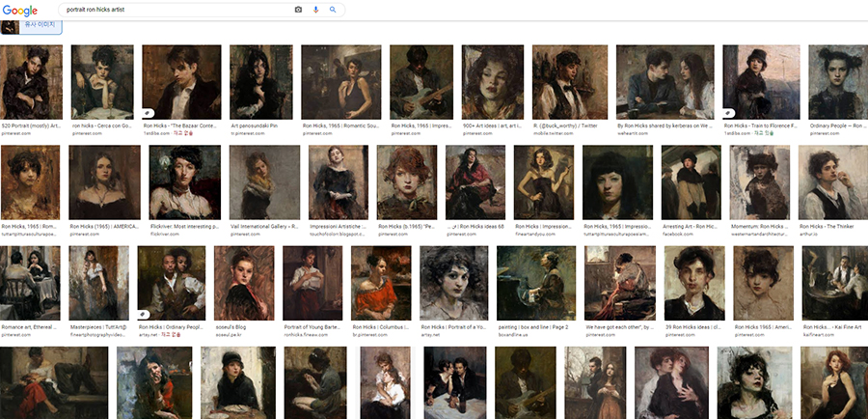The image size is (868, 419).
Task: Open 'Flickriver: Most interesting' thumbnail
Action: click(185, 182)
